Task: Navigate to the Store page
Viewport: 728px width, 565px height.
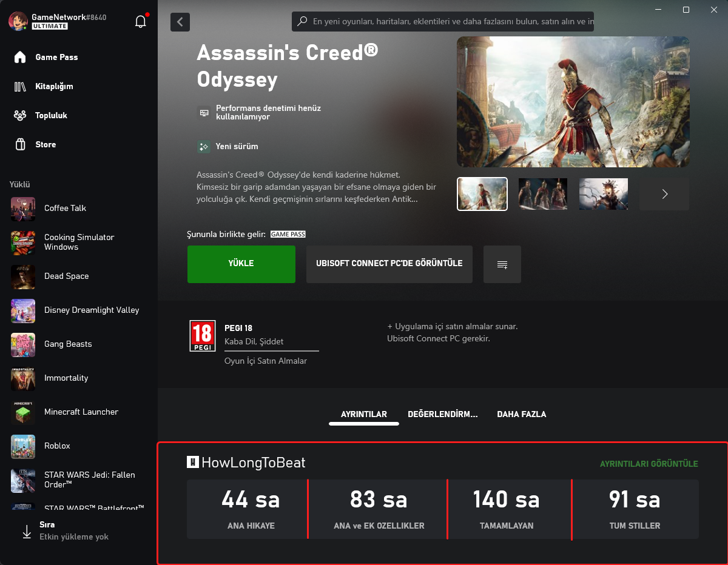Action: coord(45,144)
